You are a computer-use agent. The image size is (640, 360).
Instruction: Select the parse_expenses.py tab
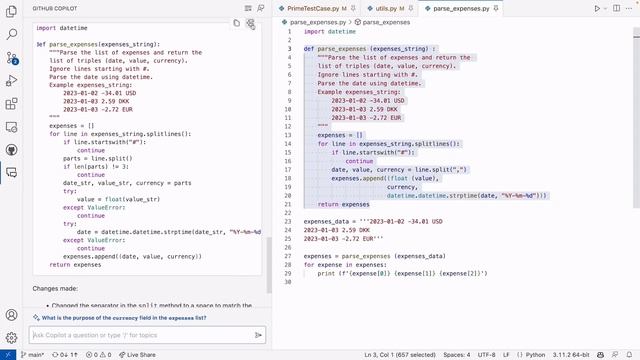coord(461,8)
